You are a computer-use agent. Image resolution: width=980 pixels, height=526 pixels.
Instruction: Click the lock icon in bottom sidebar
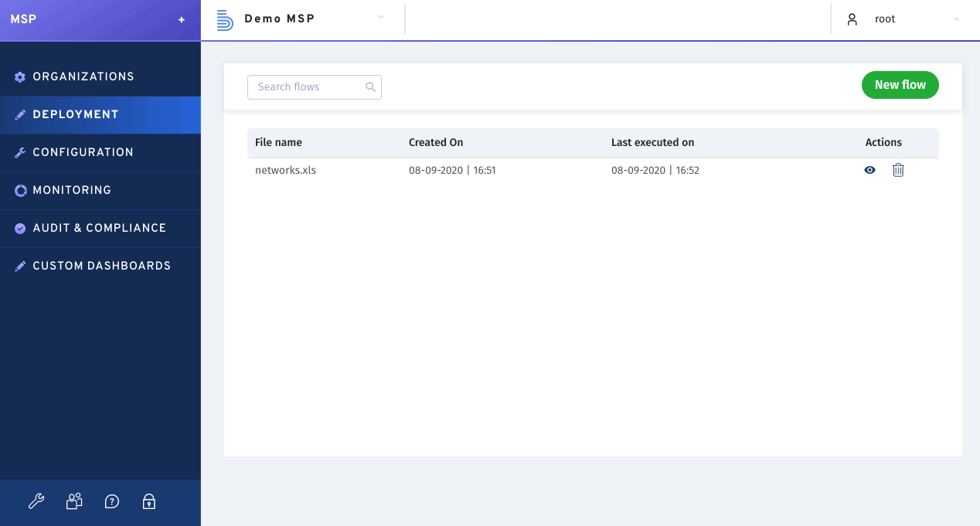148,501
